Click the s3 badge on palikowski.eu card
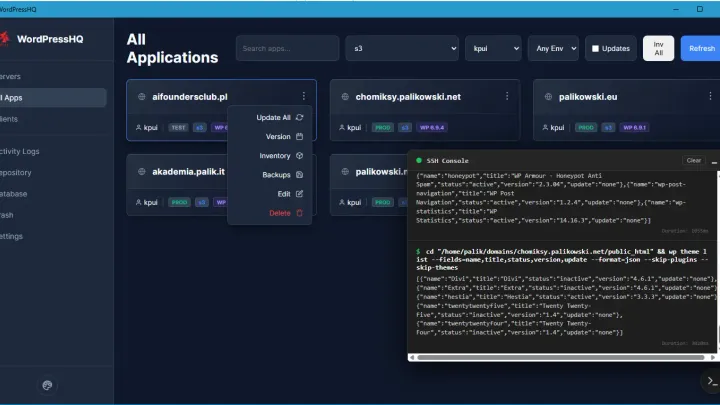 pos(608,128)
